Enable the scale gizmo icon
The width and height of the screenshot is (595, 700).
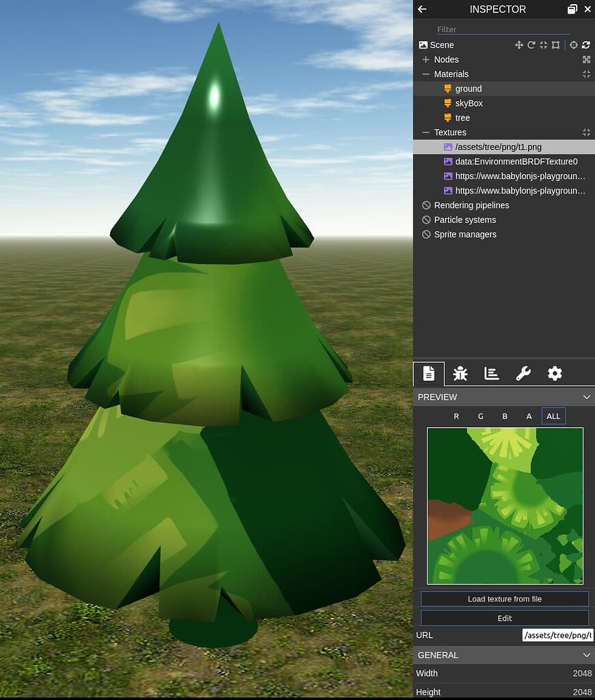point(543,45)
